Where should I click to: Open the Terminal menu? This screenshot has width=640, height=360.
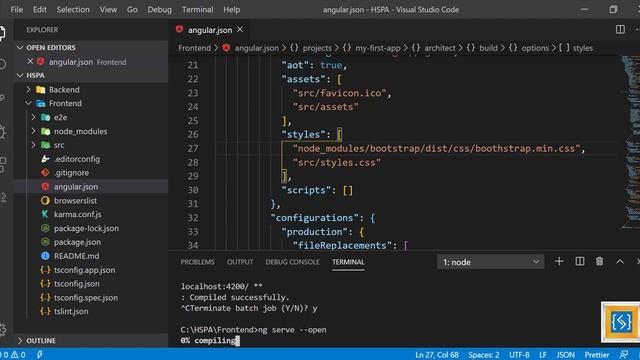[x=198, y=9]
